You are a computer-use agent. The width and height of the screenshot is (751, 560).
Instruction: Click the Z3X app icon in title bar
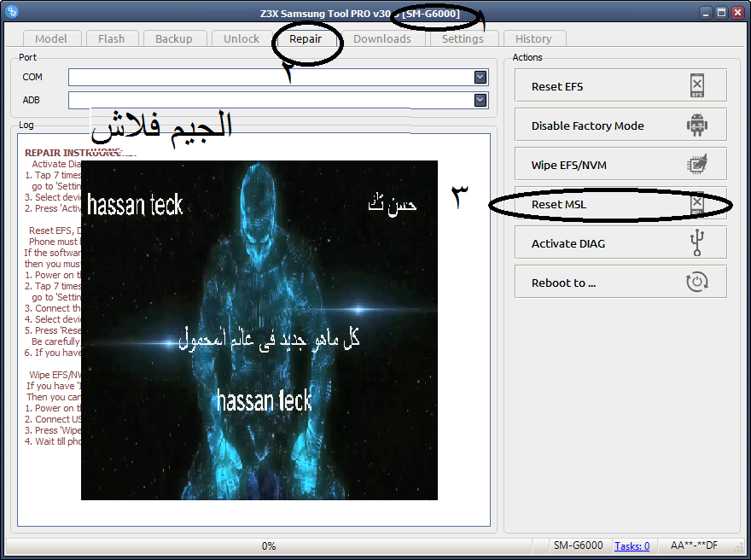click(x=12, y=11)
